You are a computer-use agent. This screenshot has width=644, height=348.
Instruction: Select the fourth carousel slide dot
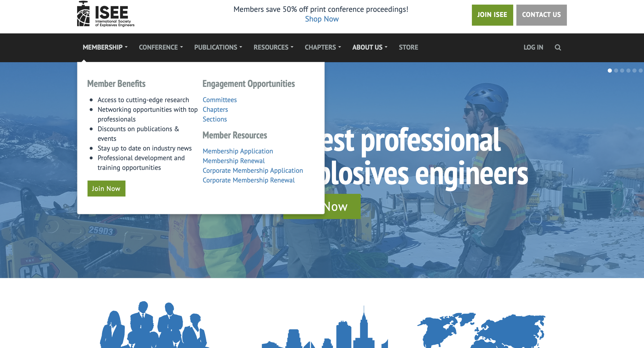coord(628,71)
